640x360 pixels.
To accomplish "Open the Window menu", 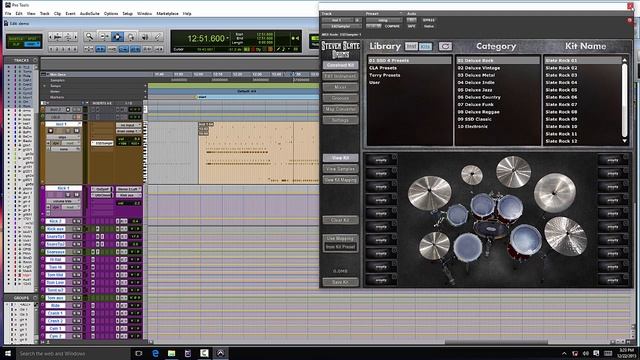I will point(144,13).
